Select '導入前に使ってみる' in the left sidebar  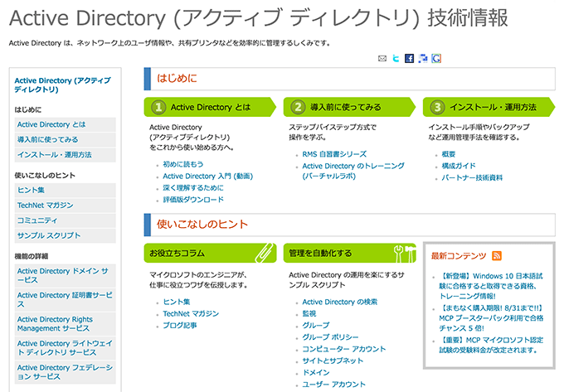[66, 139]
